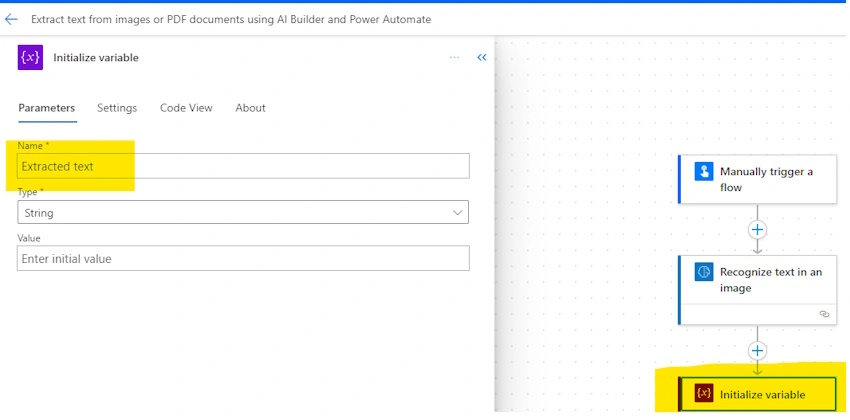Viewport: 850px width, 420px height.
Task: Open the Code View tab
Action: point(186,108)
